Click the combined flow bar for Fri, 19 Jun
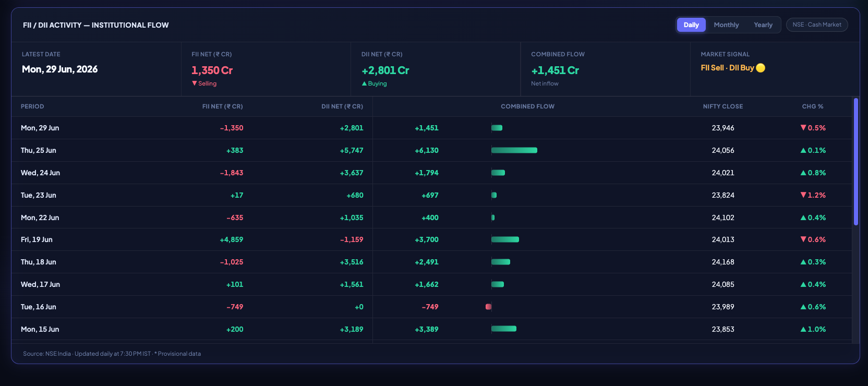This screenshot has height=386, width=868. [x=505, y=239]
